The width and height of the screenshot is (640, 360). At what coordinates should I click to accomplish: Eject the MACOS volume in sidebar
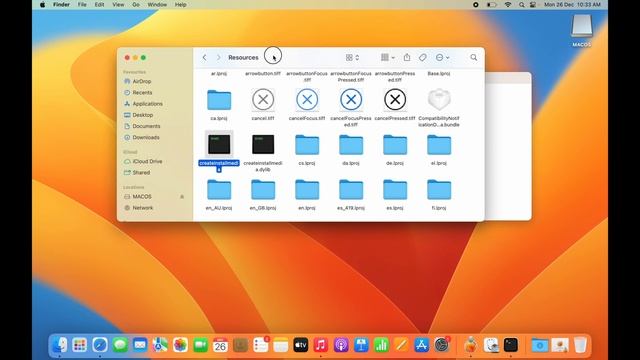tap(182, 197)
